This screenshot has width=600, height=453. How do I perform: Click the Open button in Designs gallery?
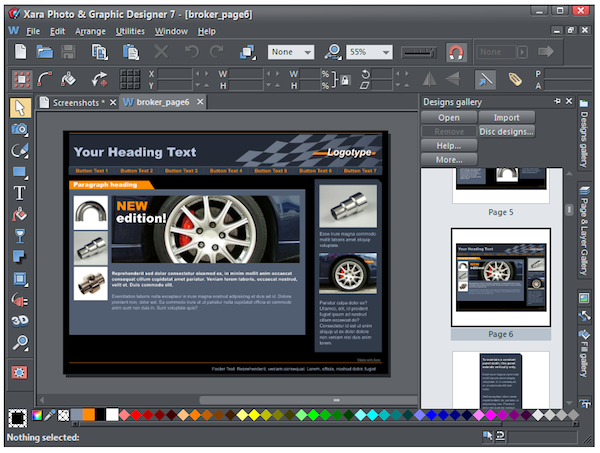point(449,117)
